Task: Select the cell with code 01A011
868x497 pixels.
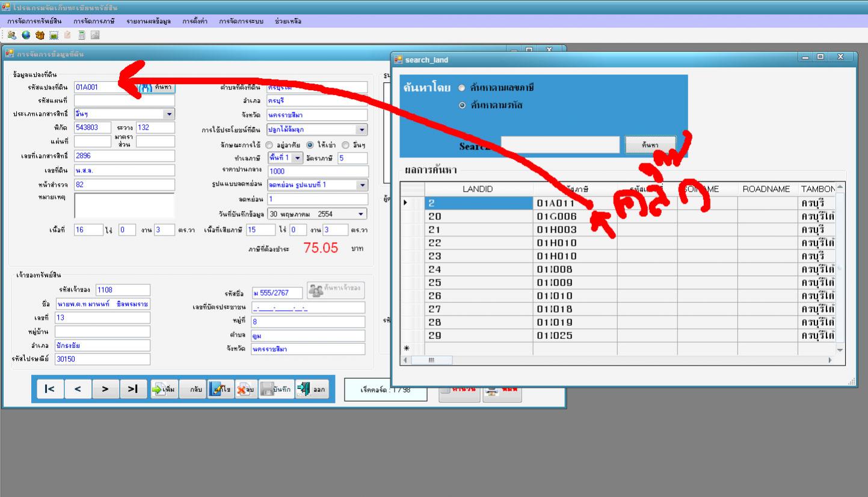Action: (x=575, y=203)
